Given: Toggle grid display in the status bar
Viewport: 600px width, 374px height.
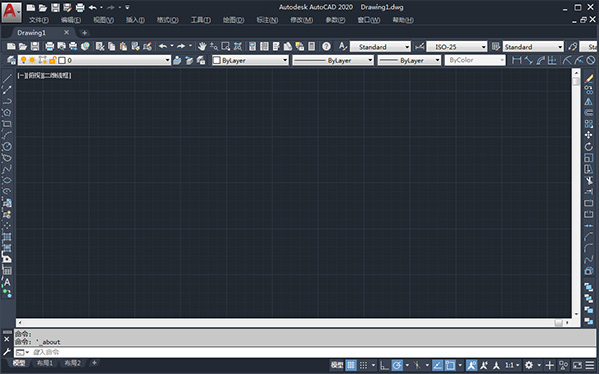Looking at the screenshot, I should pos(351,365).
